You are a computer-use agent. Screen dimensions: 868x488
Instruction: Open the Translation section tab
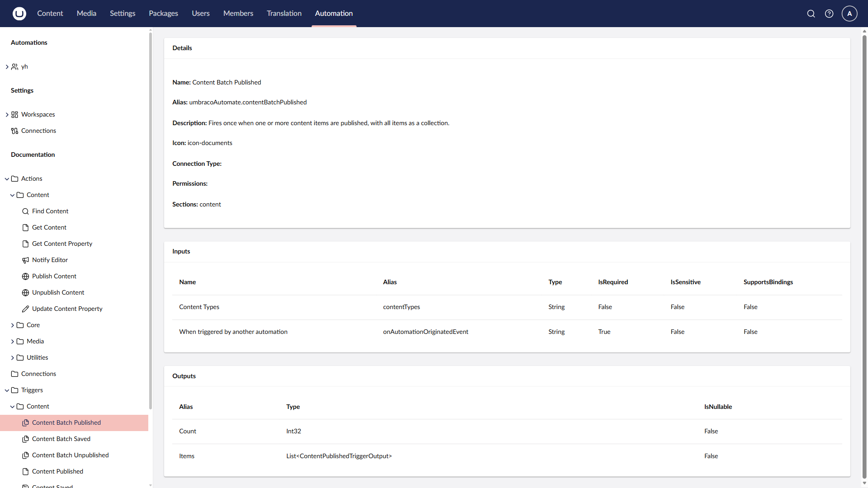pos(284,14)
